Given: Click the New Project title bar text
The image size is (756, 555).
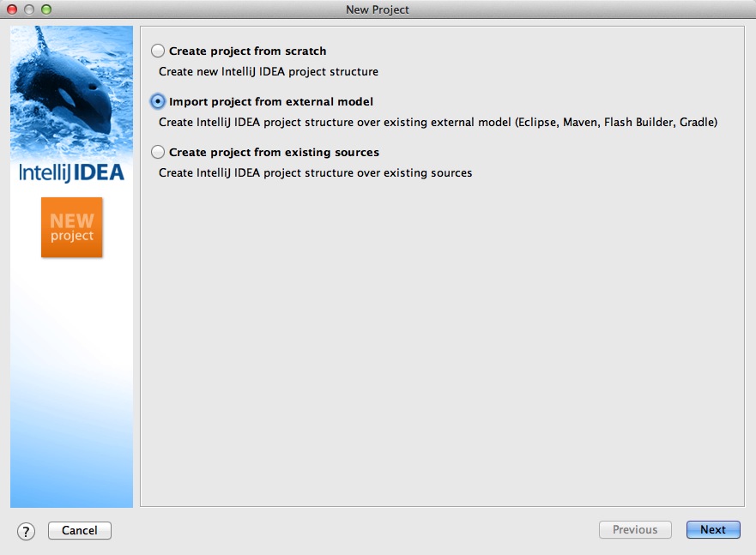Looking at the screenshot, I should pos(378,9).
